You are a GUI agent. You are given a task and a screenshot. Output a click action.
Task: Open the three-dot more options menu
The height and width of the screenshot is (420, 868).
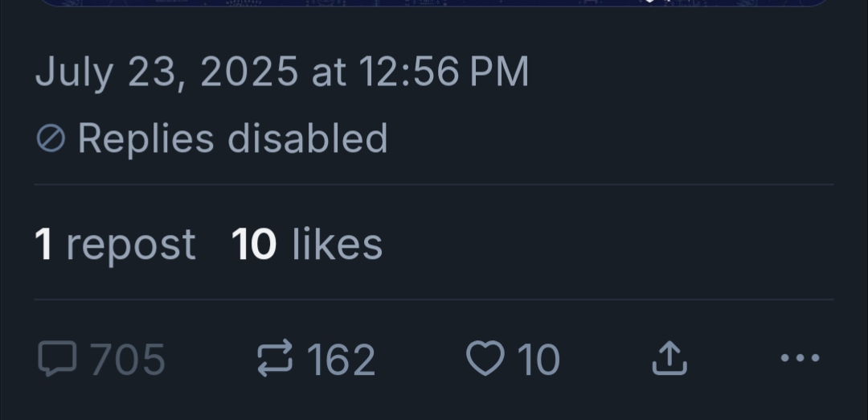click(800, 358)
